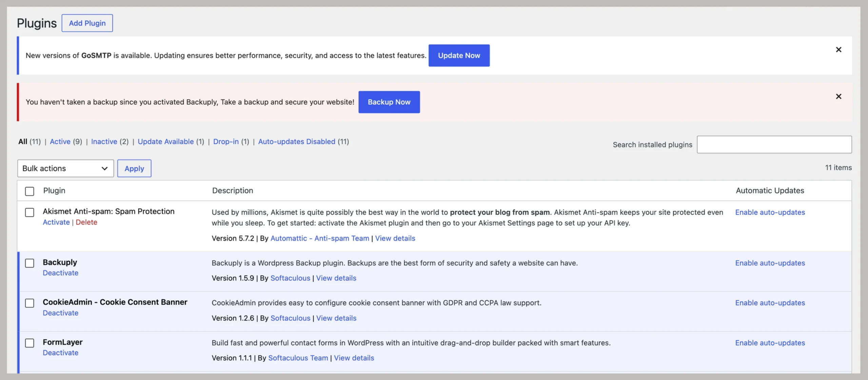
Task: Start a backup with Backup Now
Action: (x=389, y=102)
